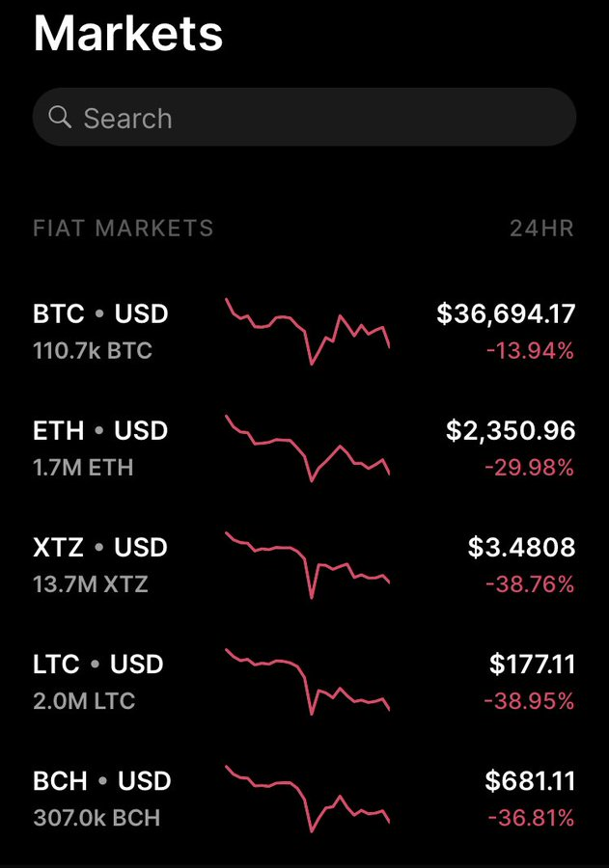609x868 pixels.
Task: Tap the XTZ price $3.4808
Action: click(x=521, y=547)
